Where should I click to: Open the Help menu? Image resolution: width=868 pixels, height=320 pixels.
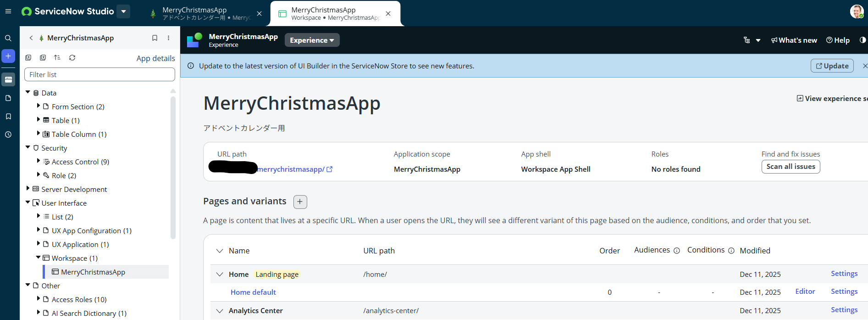pos(838,40)
